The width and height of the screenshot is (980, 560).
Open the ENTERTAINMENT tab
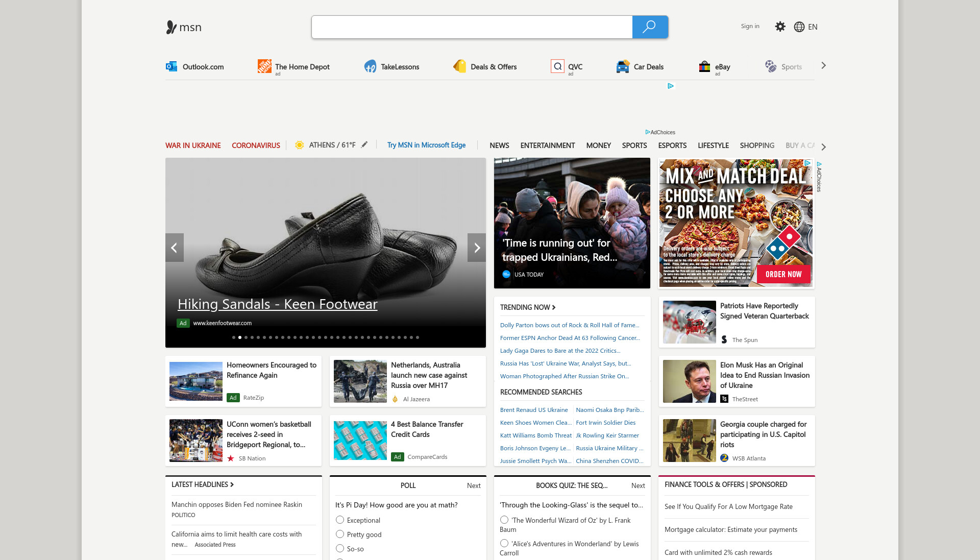(x=548, y=145)
